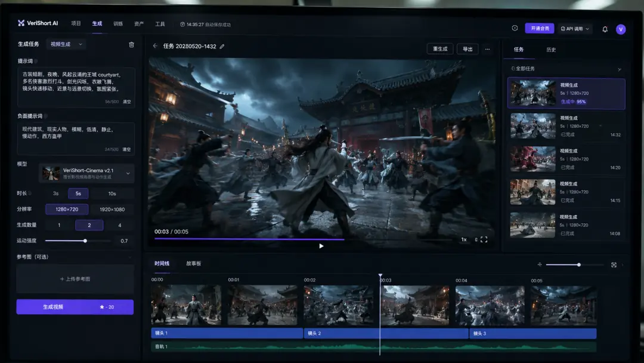Click the info icon next to 负面提示词
This screenshot has width=644, height=363.
coord(45,116)
